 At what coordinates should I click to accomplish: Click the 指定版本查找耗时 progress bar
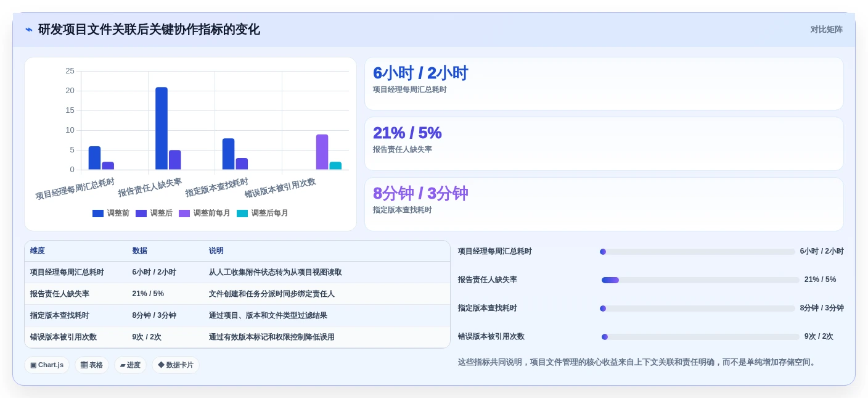pyautogui.click(x=697, y=309)
